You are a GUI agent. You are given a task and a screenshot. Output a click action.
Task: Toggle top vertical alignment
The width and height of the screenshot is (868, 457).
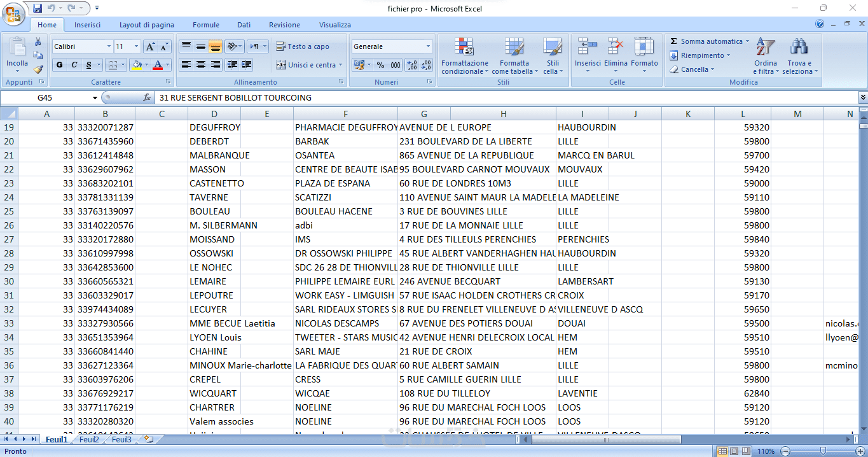point(186,46)
